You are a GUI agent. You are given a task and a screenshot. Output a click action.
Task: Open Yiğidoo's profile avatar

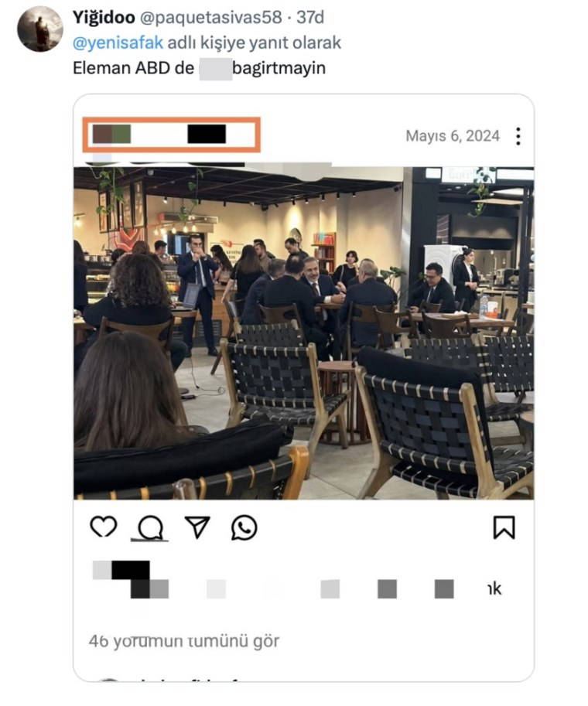pos(39,29)
